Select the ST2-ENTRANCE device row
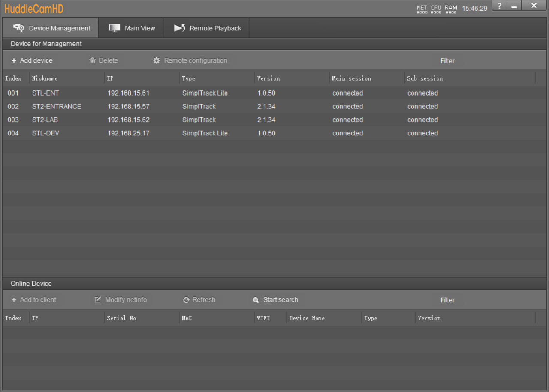The image size is (549, 392). pos(274,106)
